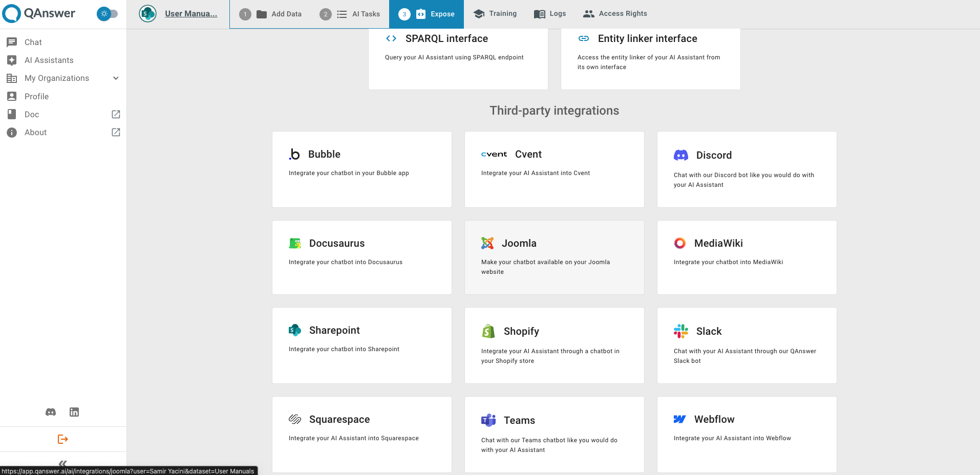
Task: Click the Third-party integrations heading
Action: 555,111
